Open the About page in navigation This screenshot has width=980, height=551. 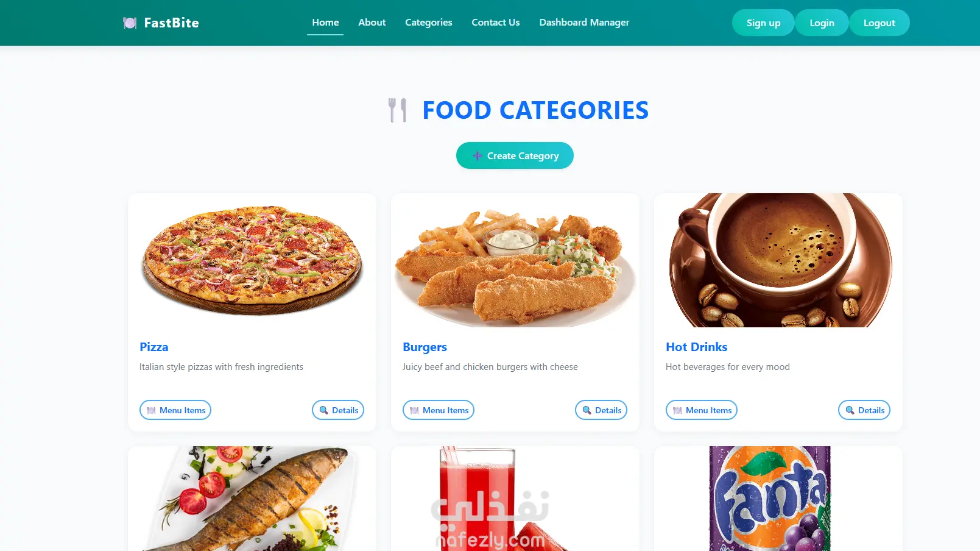pyautogui.click(x=372, y=23)
